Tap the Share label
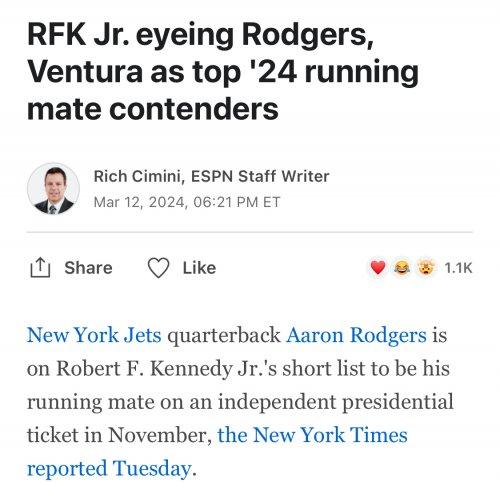Image resolution: width=500 pixels, height=483 pixels. click(x=88, y=268)
